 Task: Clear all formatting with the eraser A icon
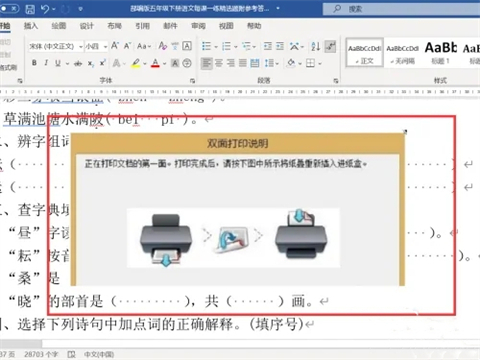(x=163, y=46)
